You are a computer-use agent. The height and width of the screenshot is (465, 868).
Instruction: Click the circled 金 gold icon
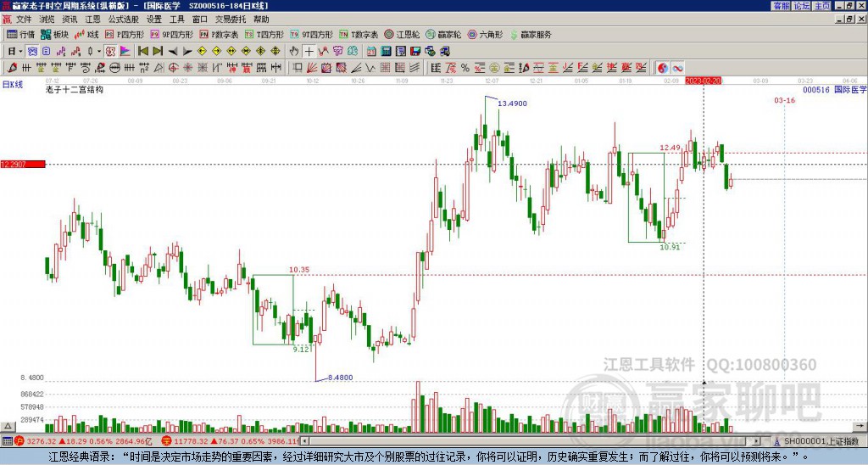(494, 68)
